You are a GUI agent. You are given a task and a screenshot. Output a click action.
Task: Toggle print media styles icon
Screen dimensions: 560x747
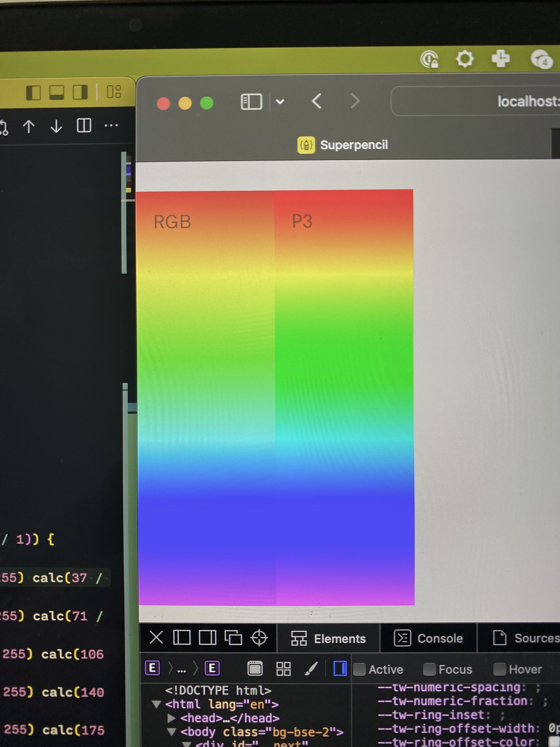[255, 668]
